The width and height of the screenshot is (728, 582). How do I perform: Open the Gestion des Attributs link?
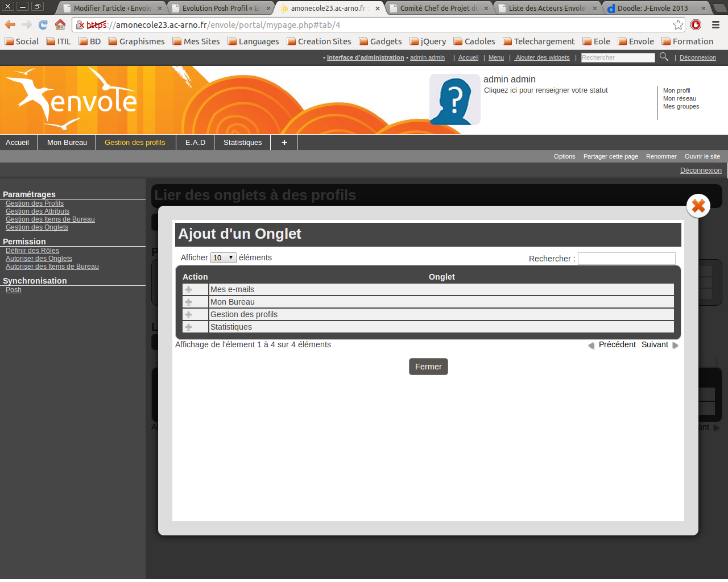click(x=38, y=211)
